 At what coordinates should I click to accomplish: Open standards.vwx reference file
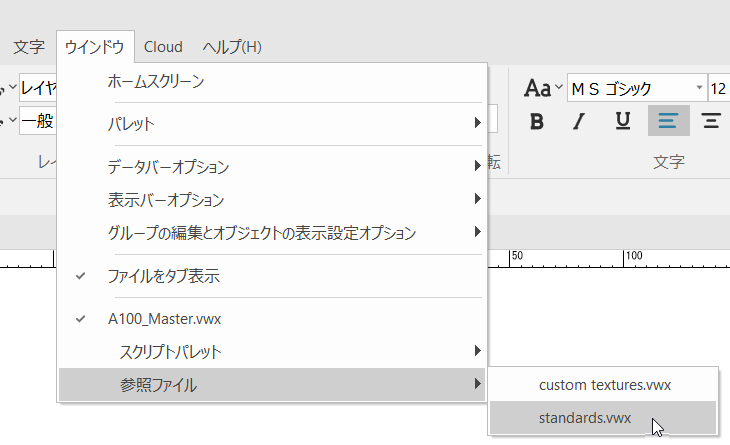(585, 418)
